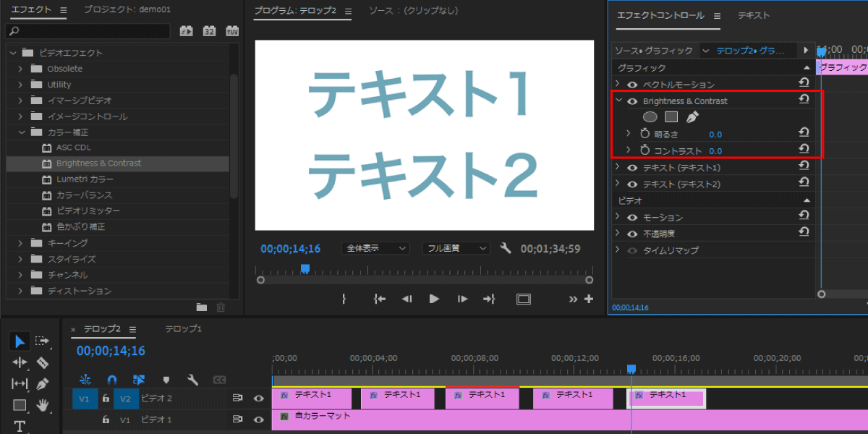Reset the 明るさ parameter
868x434 pixels.
coord(804,132)
